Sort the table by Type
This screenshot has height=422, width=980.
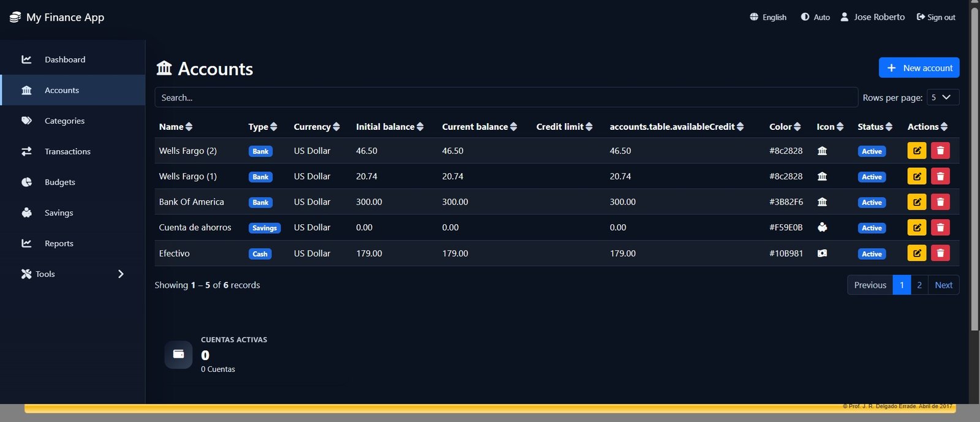pyautogui.click(x=263, y=127)
